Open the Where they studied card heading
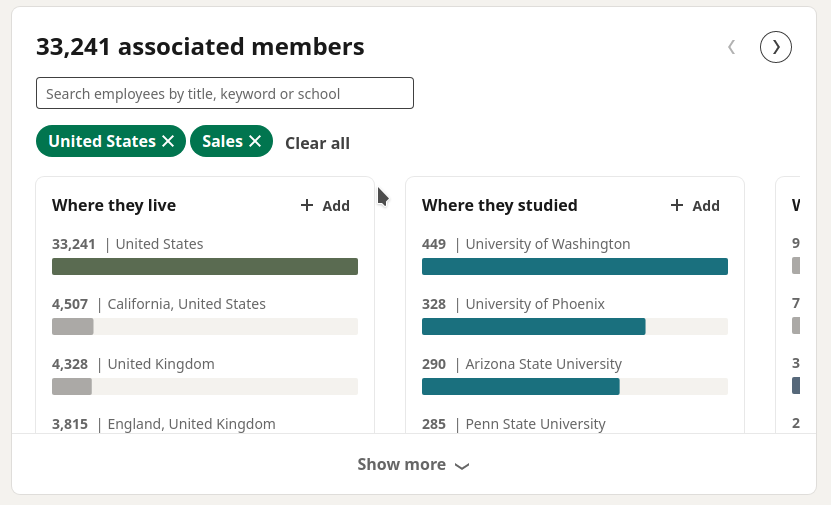Screen dimensions: 831x505 coord(500,205)
